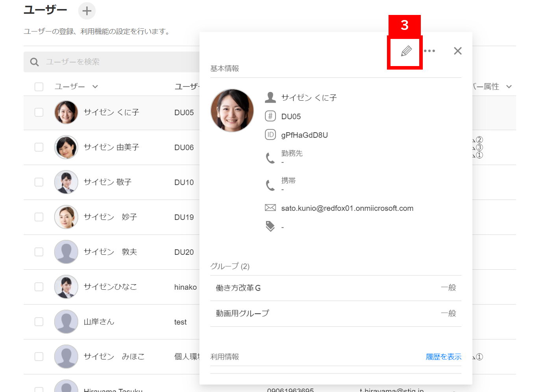Click the name サイゼン くに子 in detail panel
This screenshot has height=392, width=533.
coord(309,98)
